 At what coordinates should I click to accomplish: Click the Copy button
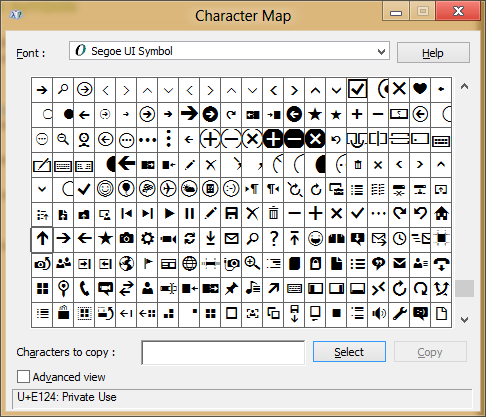(430, 352)
